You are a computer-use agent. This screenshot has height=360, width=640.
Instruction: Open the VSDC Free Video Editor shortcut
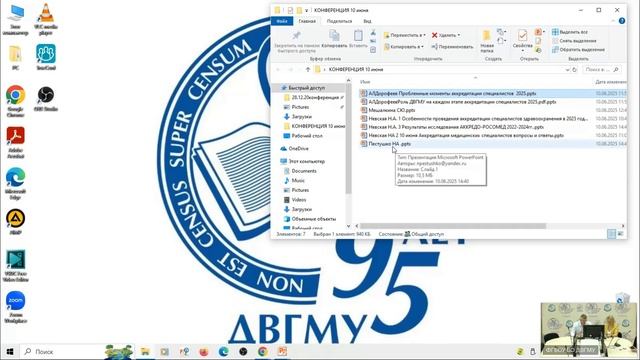pos(16,266)
